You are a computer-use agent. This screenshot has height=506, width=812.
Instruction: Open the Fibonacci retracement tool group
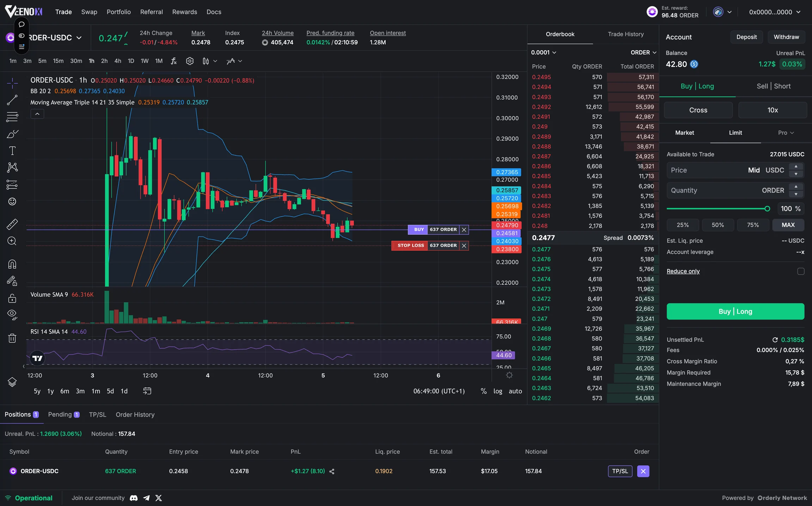(x=12, y=117)
